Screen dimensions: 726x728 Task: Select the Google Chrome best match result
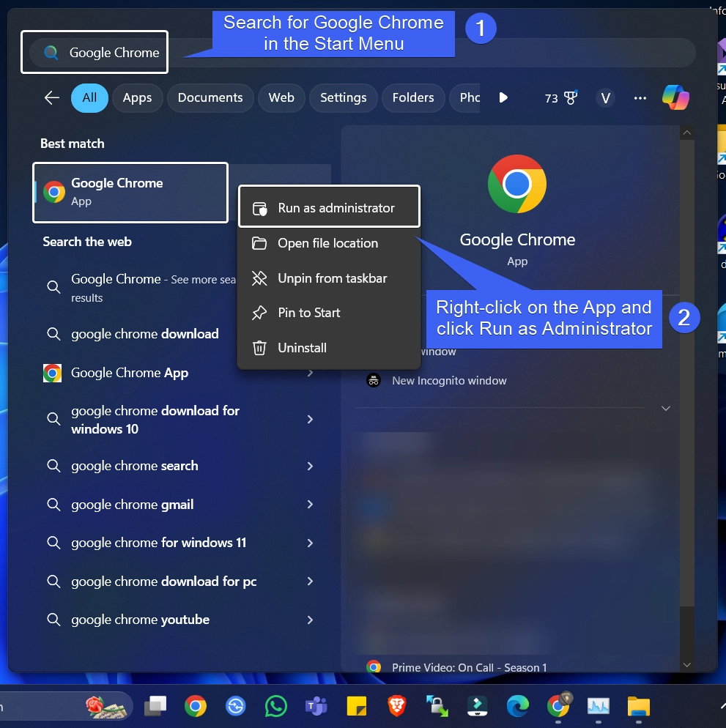130,192
